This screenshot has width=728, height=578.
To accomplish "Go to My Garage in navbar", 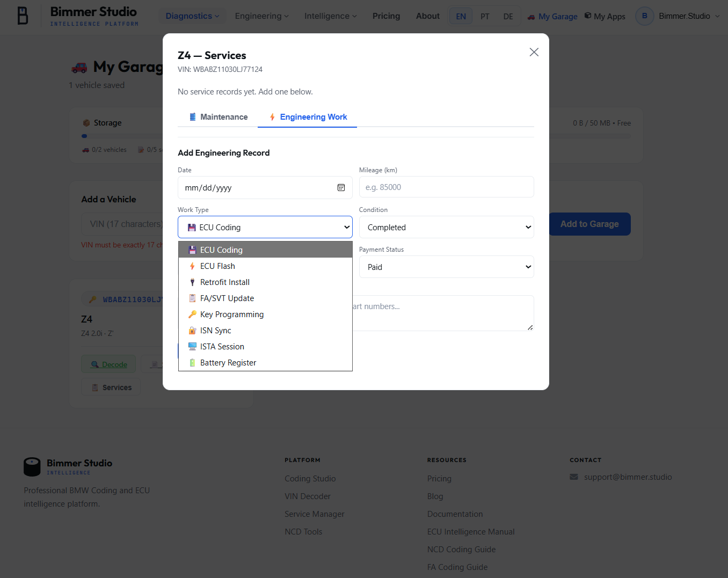I will pos(552,17).
